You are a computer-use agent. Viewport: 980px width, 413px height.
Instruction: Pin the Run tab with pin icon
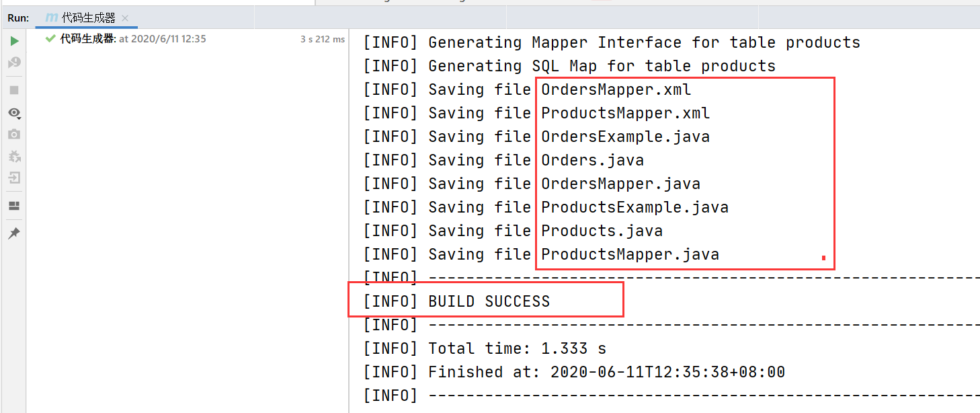coord(14,233)
